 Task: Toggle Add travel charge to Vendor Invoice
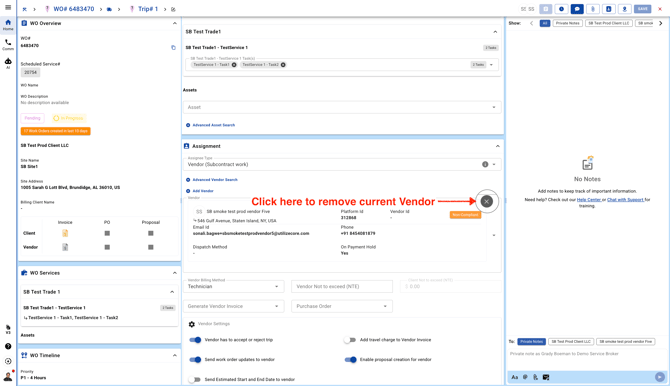350,340
